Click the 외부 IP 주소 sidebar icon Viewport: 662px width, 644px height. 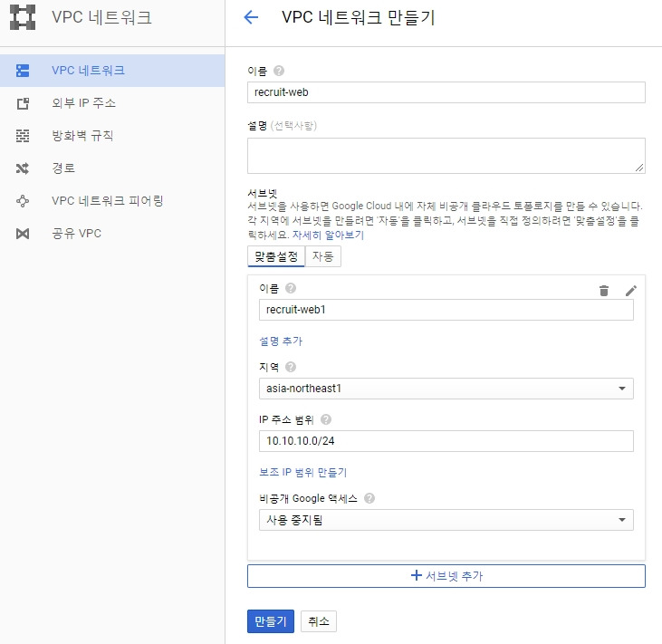tap(23, 103)
